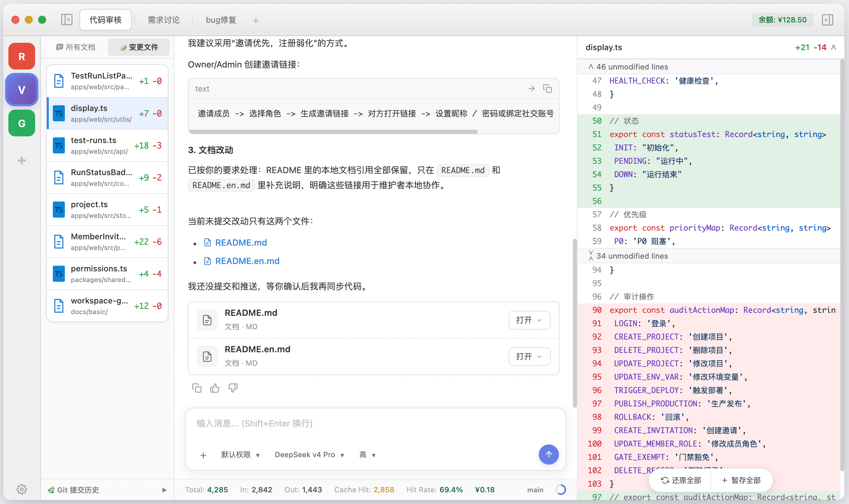Open the 打开 dropdown for README.en.md

pos(529,357)
